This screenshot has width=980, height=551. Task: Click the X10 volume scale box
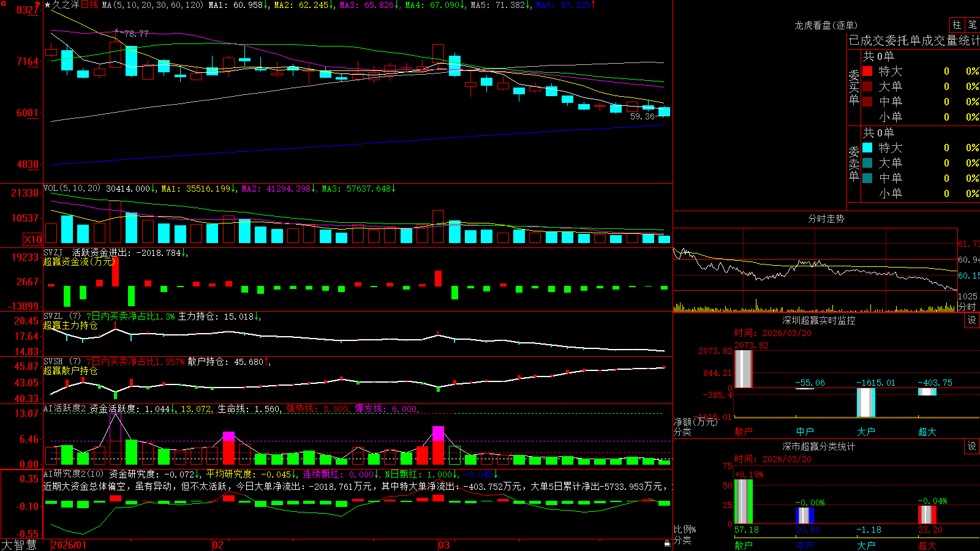(32, 239)
